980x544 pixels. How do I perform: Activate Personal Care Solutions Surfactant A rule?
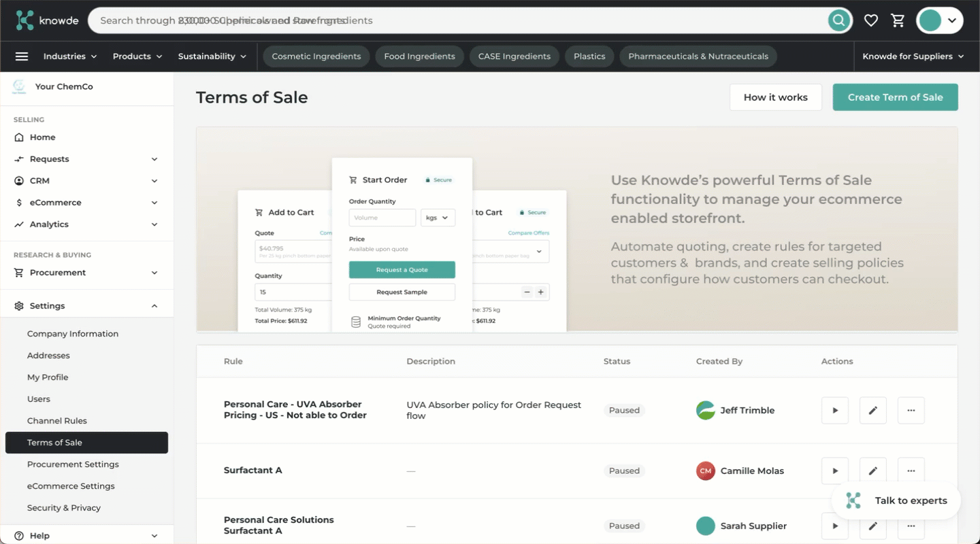point(835,526)
